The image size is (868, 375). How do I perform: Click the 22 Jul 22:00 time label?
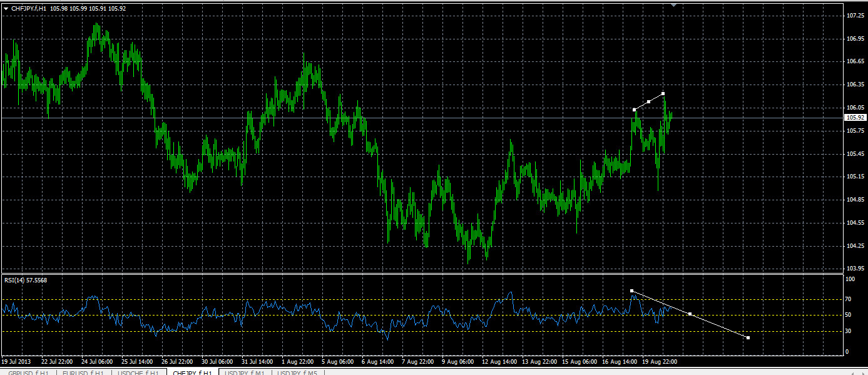[x=57, y=361]
